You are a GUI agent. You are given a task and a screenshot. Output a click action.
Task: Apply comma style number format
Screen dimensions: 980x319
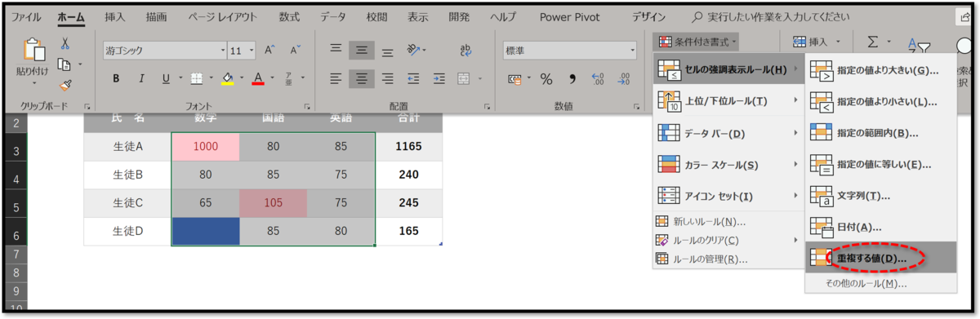coord(572,79)
